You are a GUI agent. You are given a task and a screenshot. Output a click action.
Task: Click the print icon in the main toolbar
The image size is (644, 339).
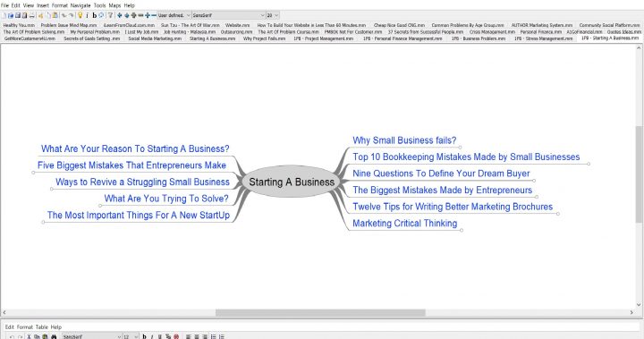coord(31,15)
